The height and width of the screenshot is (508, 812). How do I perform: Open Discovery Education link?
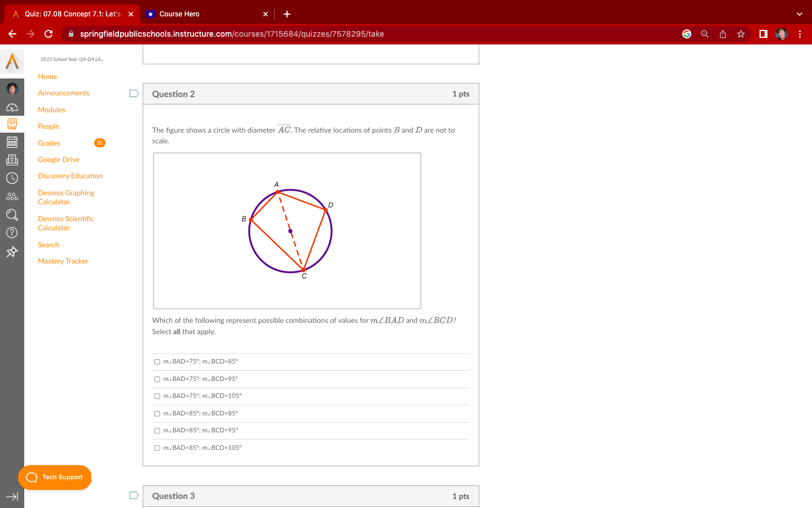point(70,176)
